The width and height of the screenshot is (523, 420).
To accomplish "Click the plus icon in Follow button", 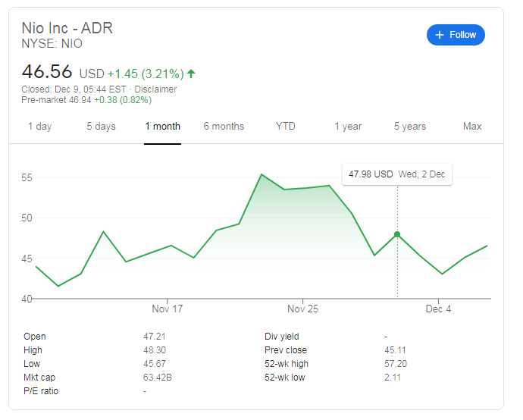I will click(x=440, y=35).
